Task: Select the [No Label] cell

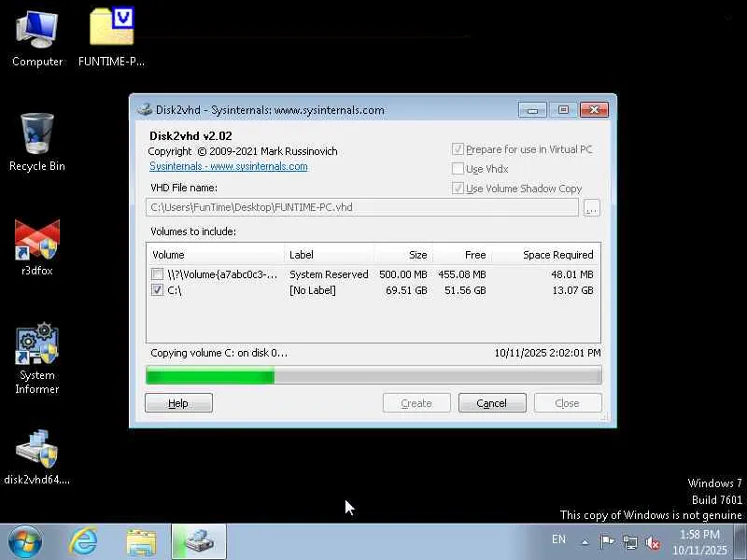Action: [313, 290]
